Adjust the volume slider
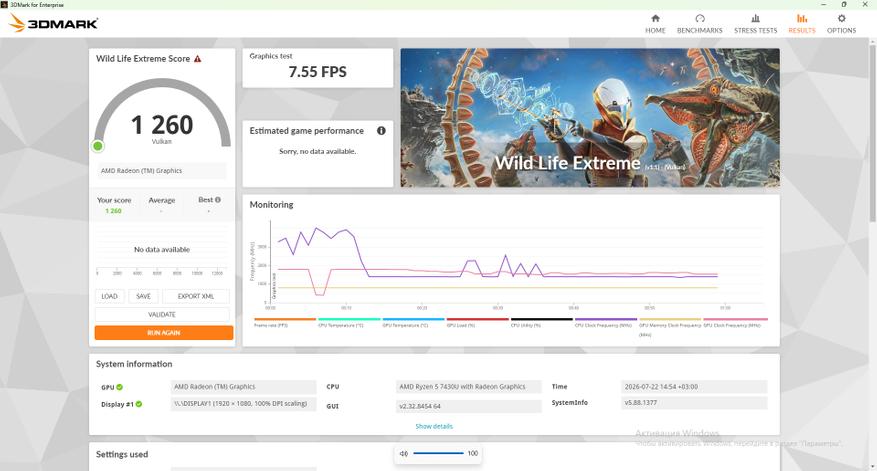877x471 pixels. [x=438, y=453]
